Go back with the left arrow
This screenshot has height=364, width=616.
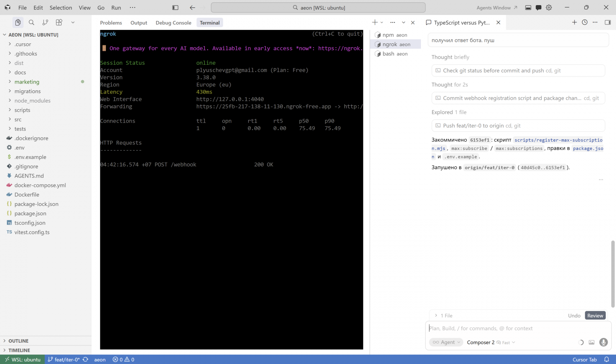192,7
